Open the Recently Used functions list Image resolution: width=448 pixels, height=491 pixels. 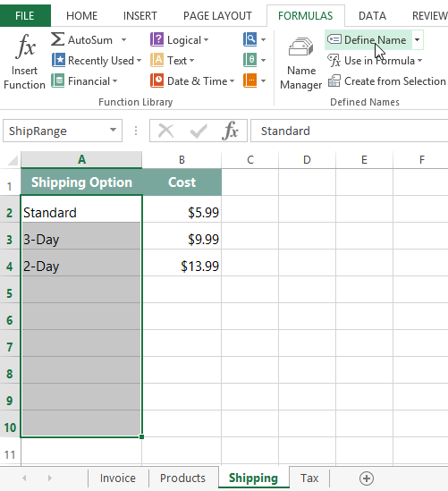(97, 61)
